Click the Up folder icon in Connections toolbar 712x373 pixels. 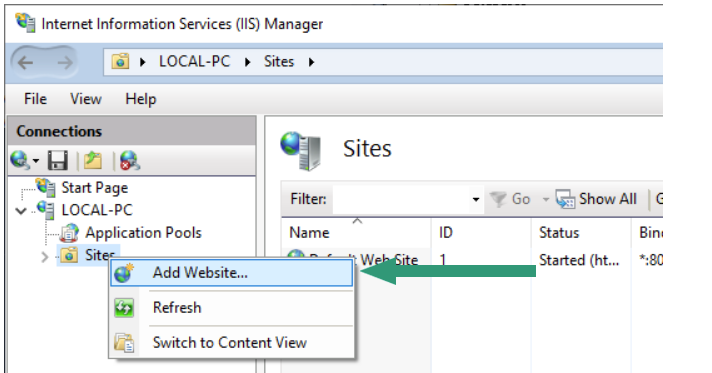pos(93,160)
